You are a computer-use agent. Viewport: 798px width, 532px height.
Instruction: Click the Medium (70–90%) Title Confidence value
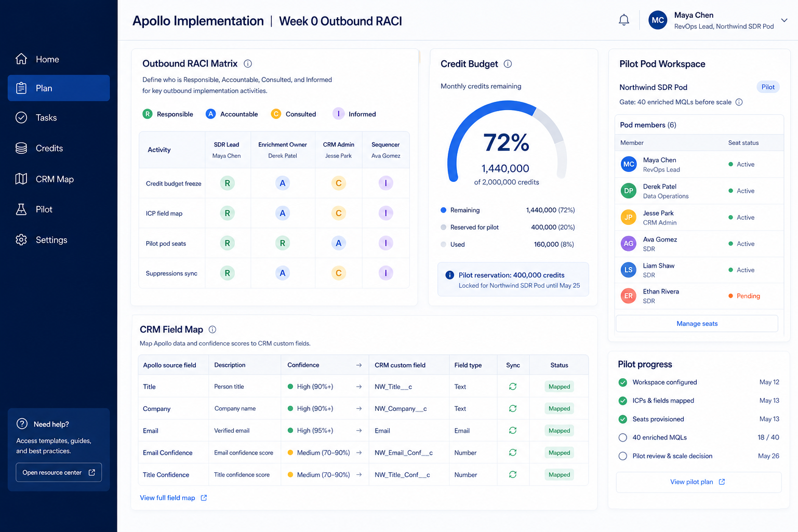[x=319, y=475]
